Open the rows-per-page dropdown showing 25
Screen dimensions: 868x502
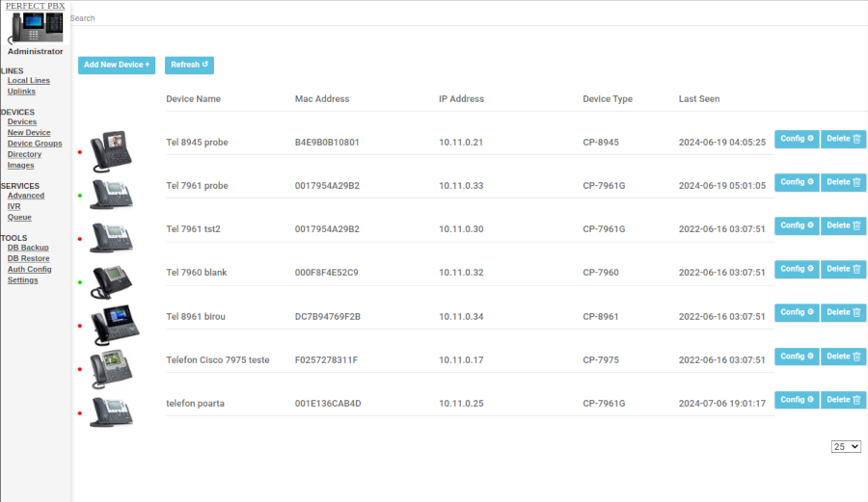[846, 447]
